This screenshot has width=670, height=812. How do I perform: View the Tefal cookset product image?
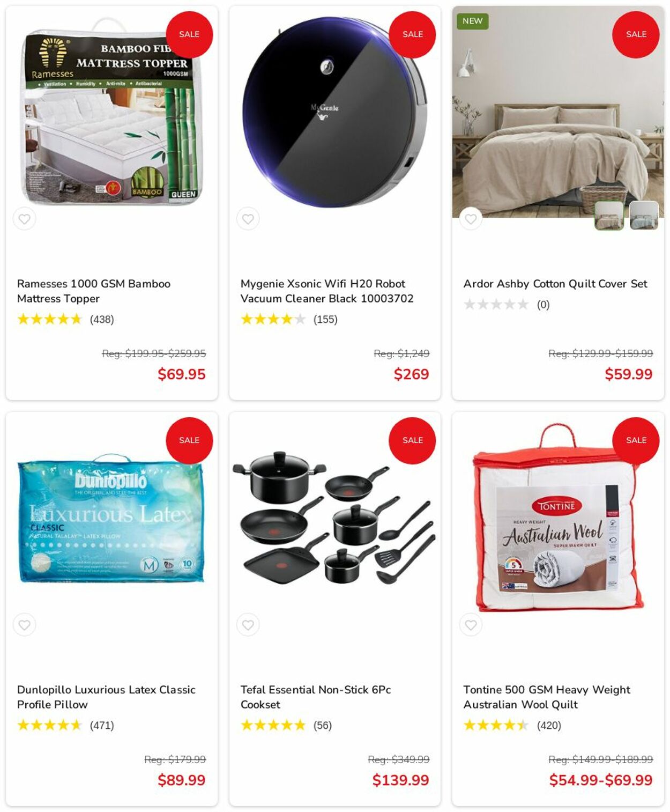tap(334, 518)
